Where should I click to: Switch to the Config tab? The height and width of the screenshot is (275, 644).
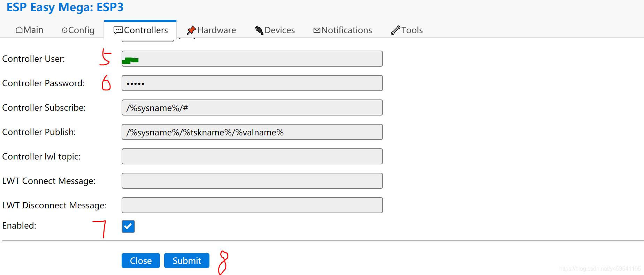pos(78,30)
